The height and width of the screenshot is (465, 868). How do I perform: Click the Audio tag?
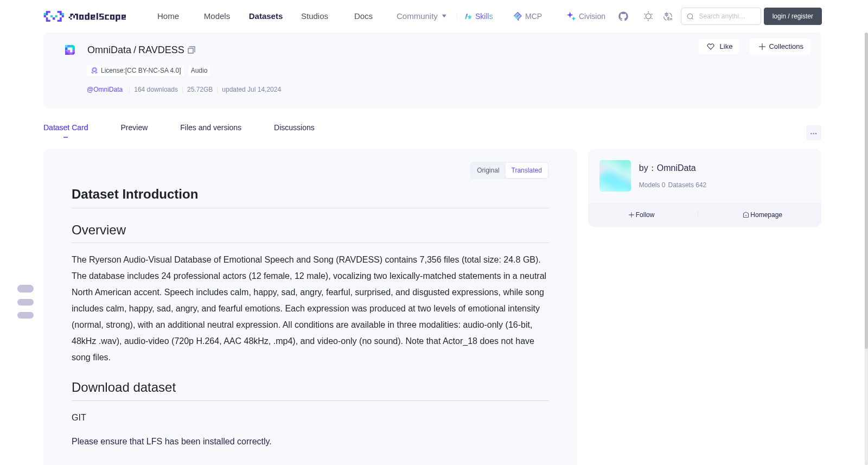coord(199,71)
